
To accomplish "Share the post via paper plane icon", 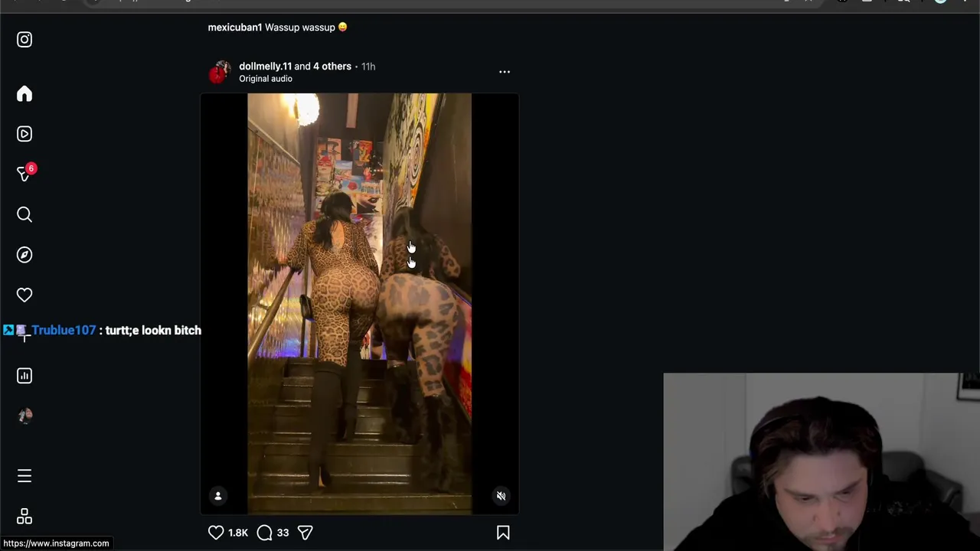I will coord(305,533).
